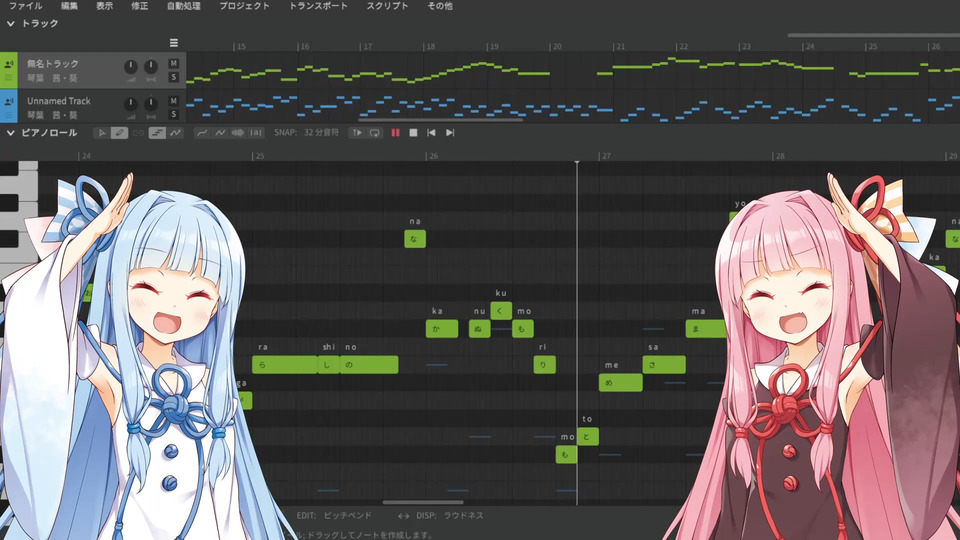Open the プロジェクト menu
The image size is (960, 540).
244,6
